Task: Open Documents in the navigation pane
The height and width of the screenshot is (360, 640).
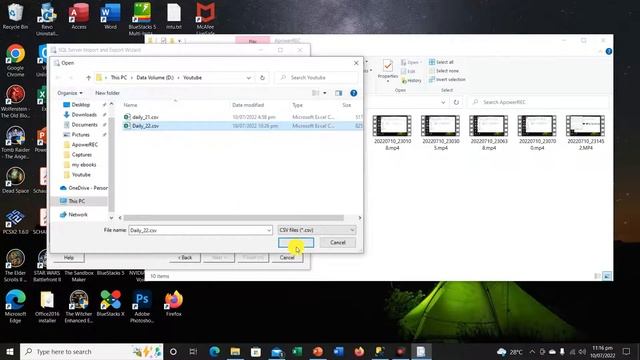Action: 84,124
